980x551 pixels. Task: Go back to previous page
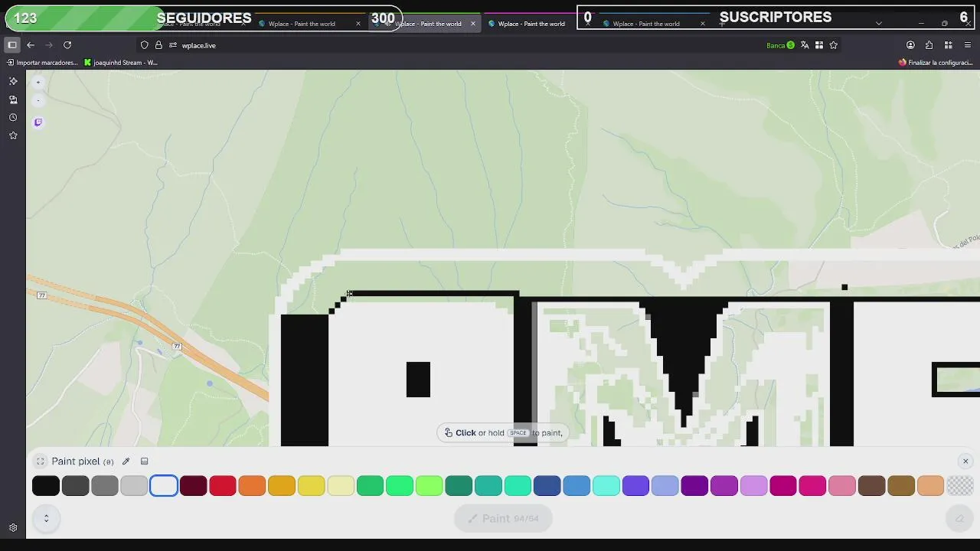[31, 45]
